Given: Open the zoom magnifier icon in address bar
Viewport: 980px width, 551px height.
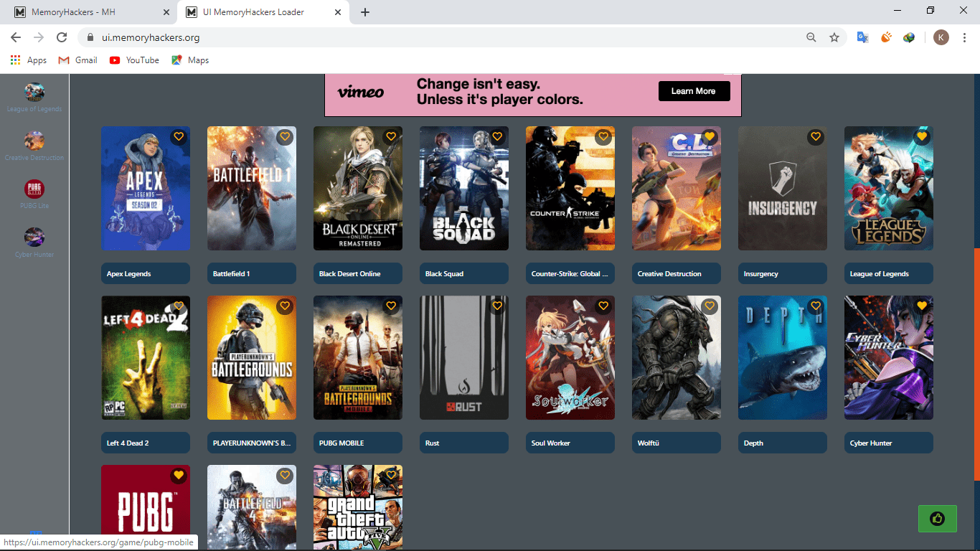Looking at the screenshot, I should (811, 37).
